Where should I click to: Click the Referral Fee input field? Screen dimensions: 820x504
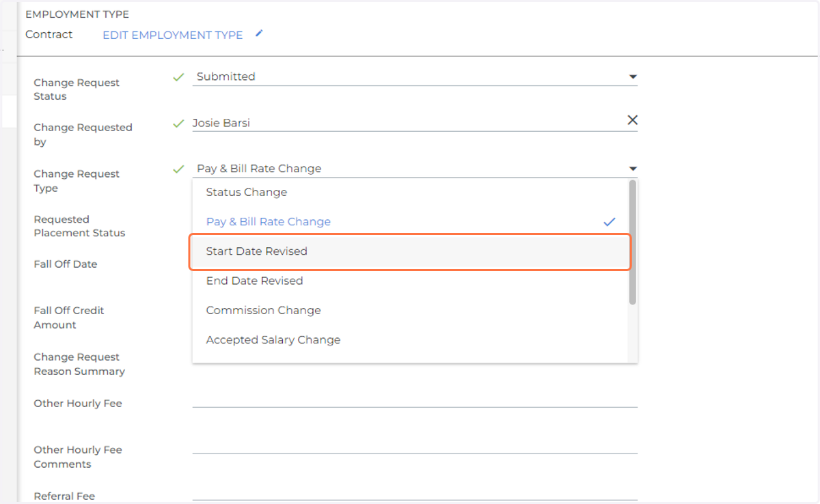click(415, 493)
